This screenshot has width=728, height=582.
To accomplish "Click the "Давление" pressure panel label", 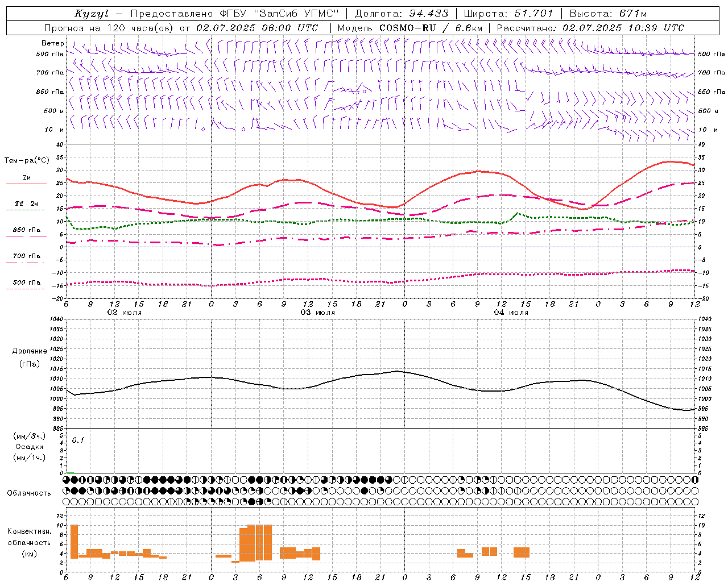I will click(30, 351).
